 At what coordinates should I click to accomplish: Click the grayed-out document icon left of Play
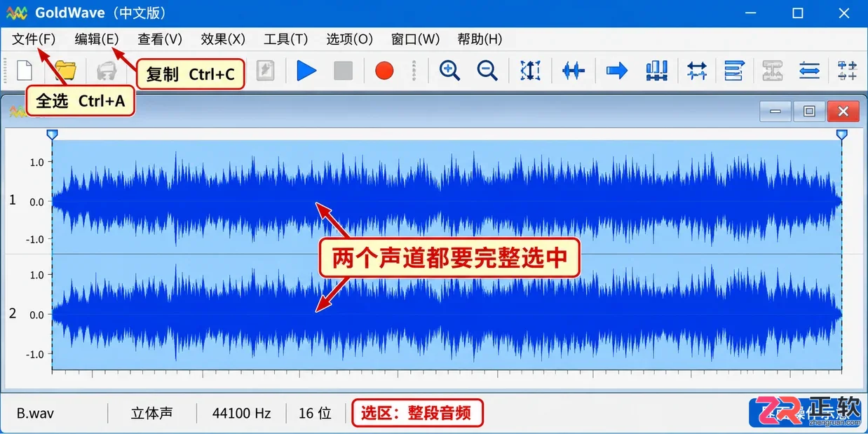tap(265, 70)
